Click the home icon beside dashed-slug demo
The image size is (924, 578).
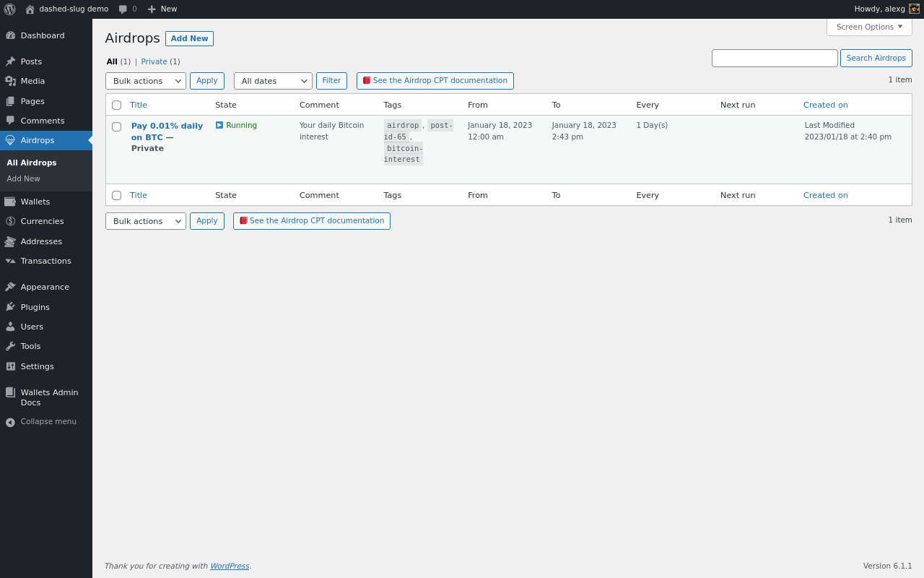pos(30,9)
